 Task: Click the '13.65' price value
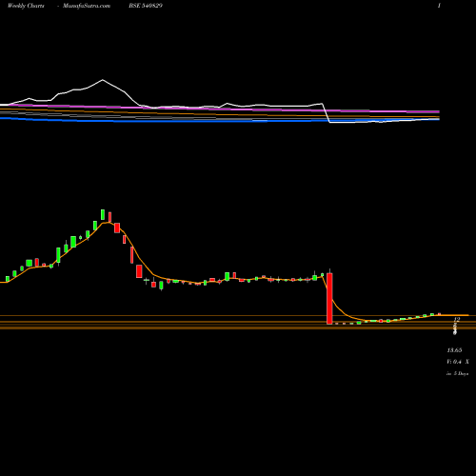click(x=454, y=350)
